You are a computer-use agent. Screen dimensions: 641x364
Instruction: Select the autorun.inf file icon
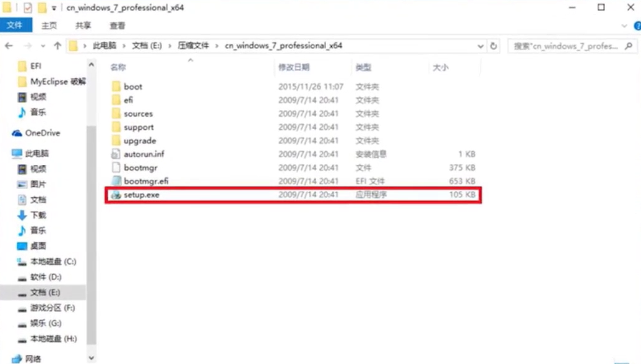pyautogui.click(x=116, y=154)
